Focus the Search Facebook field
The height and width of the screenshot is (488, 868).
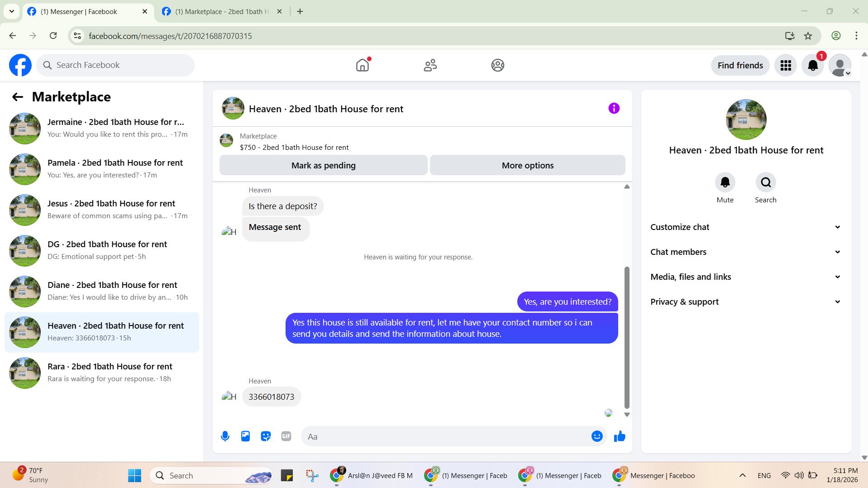(x=115, y=65)
